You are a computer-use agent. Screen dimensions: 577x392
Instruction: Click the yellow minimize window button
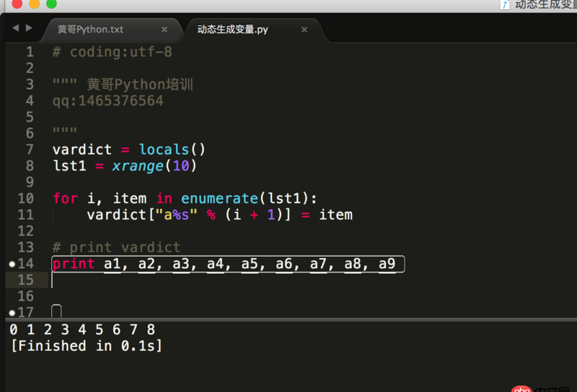[x=35, y=4]
